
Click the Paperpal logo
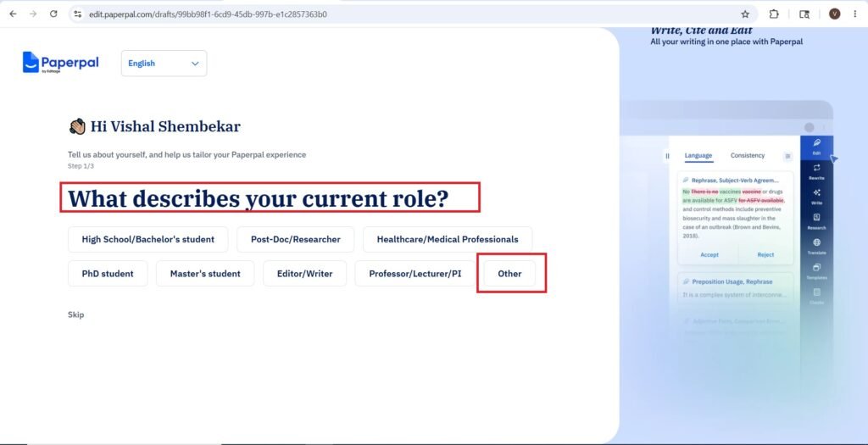61,63
